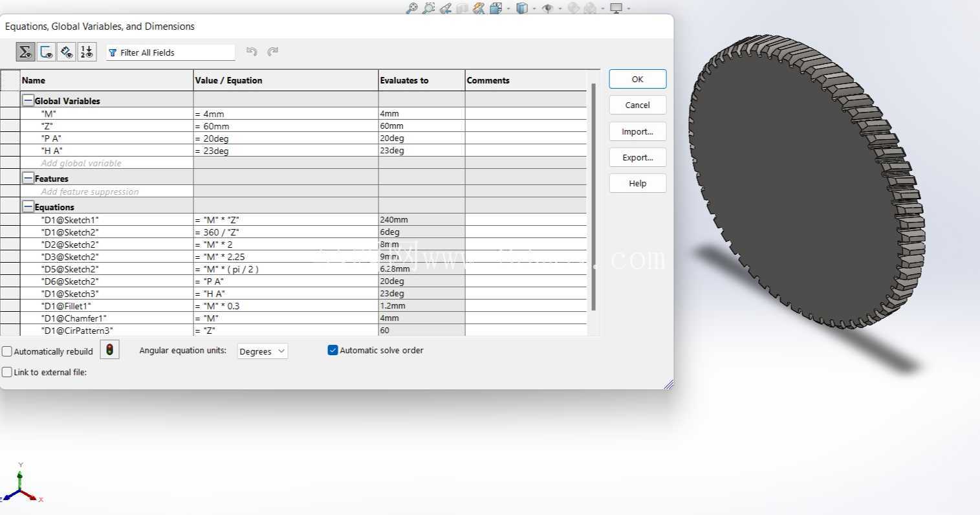980x515 pixels.
Task: Click the Undo arrow in equations dialog
Action: 252,52
